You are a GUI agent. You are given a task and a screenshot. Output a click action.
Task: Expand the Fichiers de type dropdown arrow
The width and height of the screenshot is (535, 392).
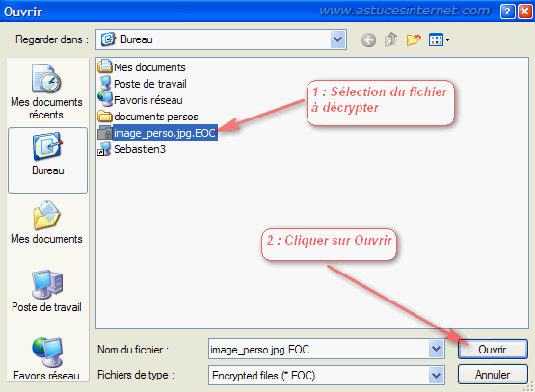436,376
